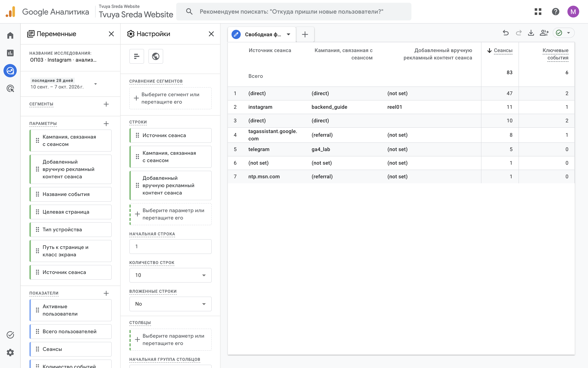588x368 pixels.
Task: Click Выберите параметр under Строки section
Action: tap(170, 214)
